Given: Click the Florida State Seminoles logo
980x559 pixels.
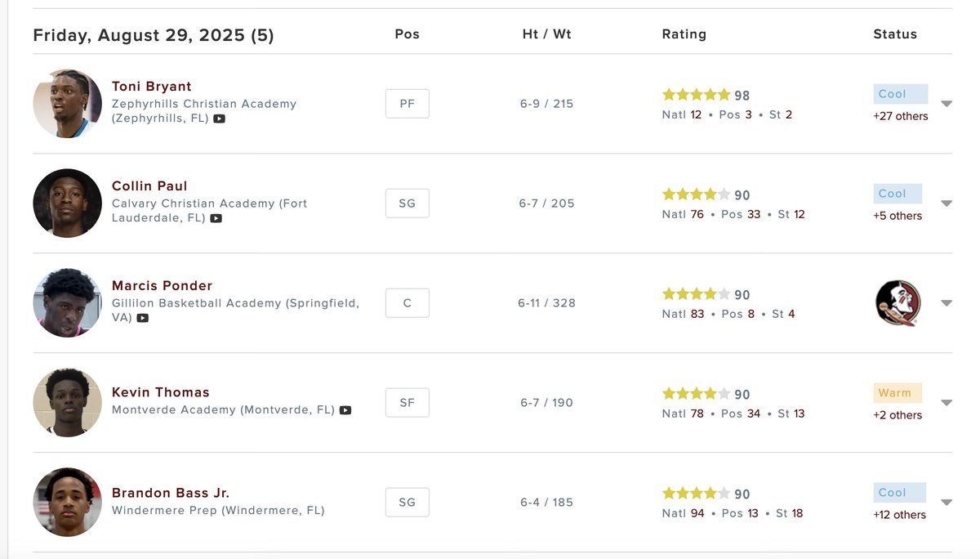Looking at the screenshot, I should click(x=898, y=303).
